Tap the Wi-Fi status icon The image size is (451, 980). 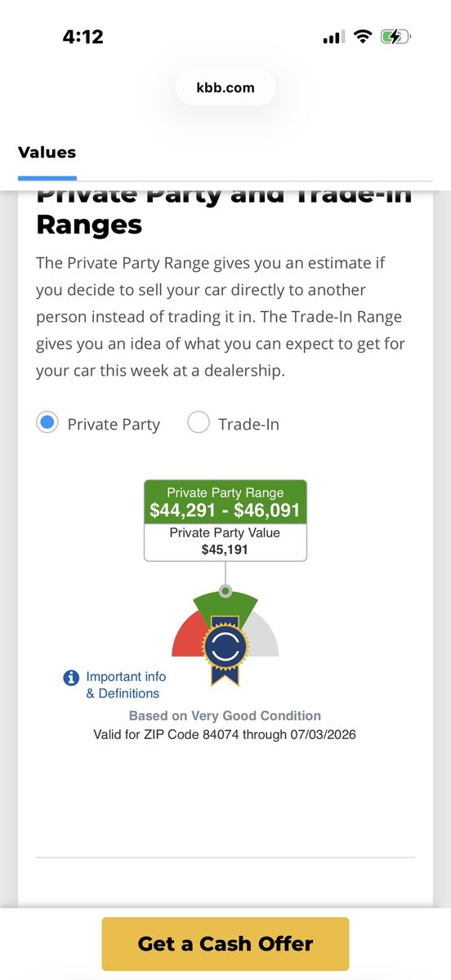coord(363,38)
